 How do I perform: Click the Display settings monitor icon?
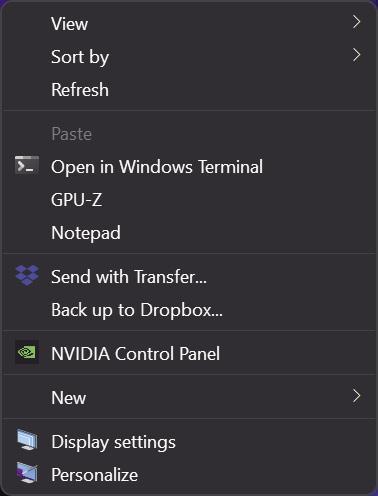point(27,440)
